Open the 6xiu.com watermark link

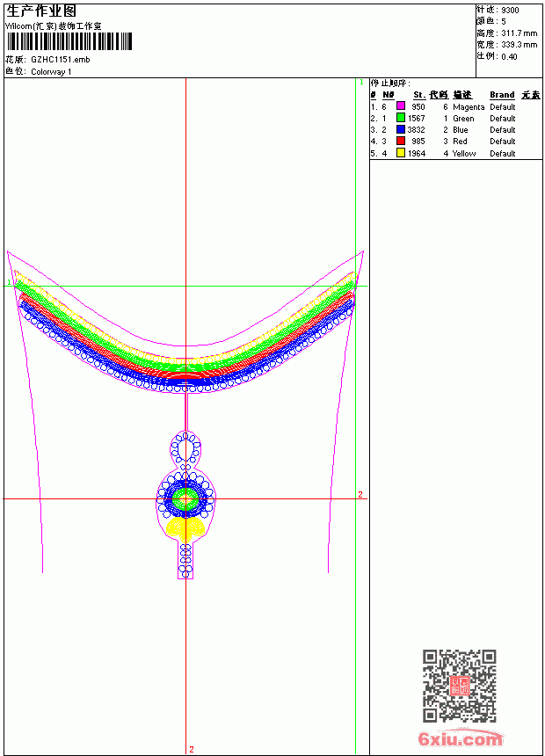(x=460, y=738)
